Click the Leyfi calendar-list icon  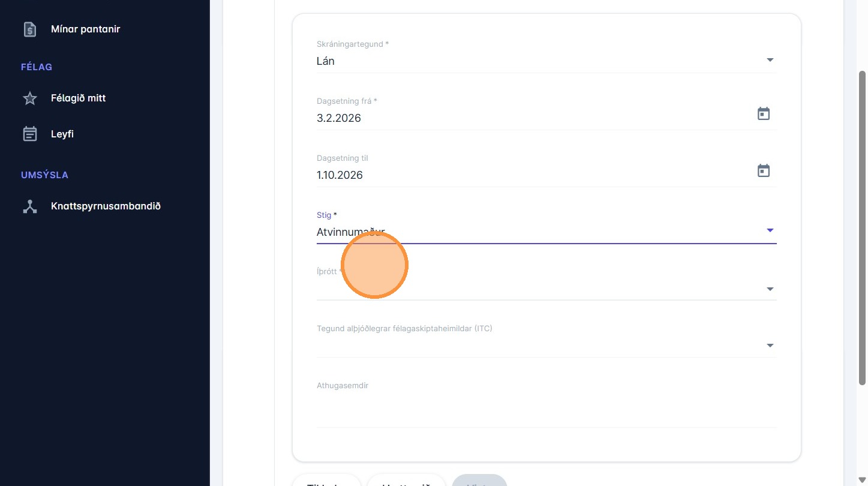(x=29, y=134)
